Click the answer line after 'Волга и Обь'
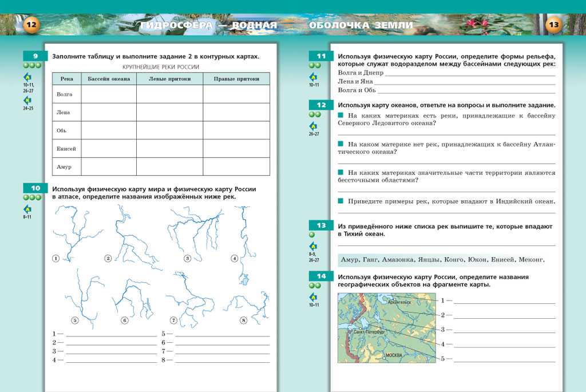The width and height of the screenshot is (586, 392). [x=466, y=91]
